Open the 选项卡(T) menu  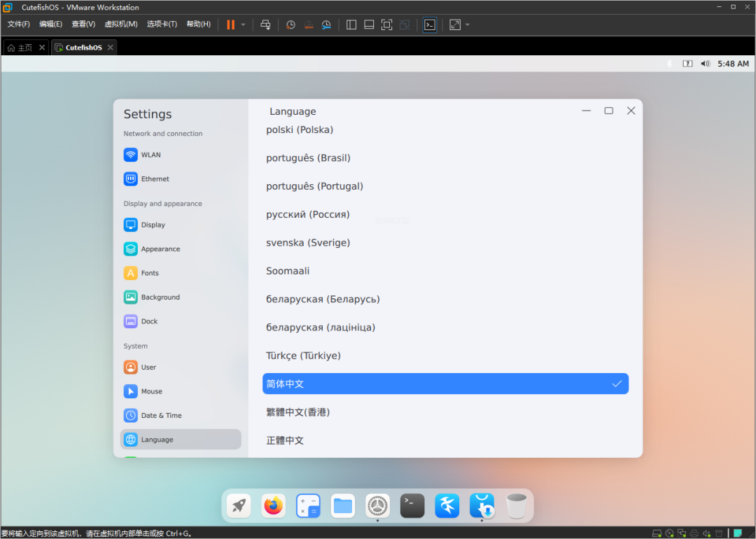coord(162,24)
